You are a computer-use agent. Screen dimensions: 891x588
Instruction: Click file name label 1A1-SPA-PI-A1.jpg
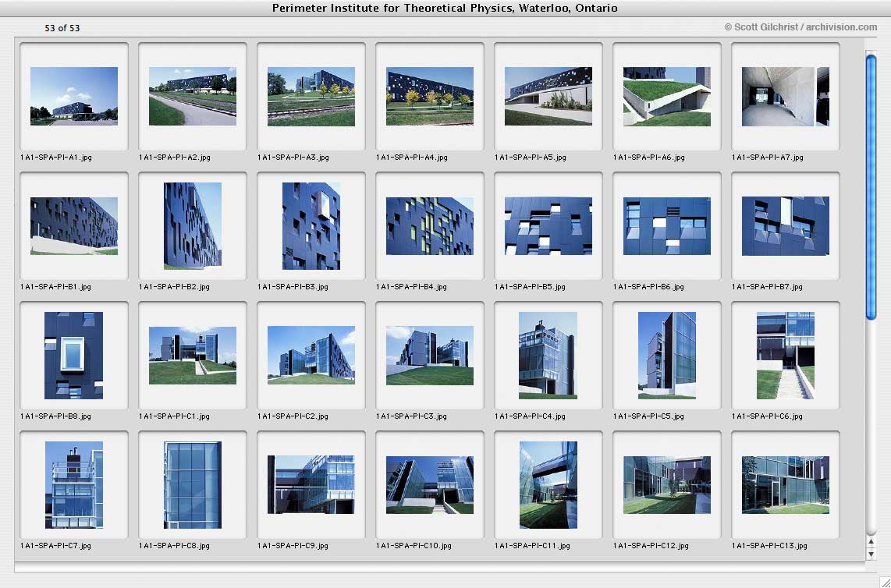pos(56,158)
